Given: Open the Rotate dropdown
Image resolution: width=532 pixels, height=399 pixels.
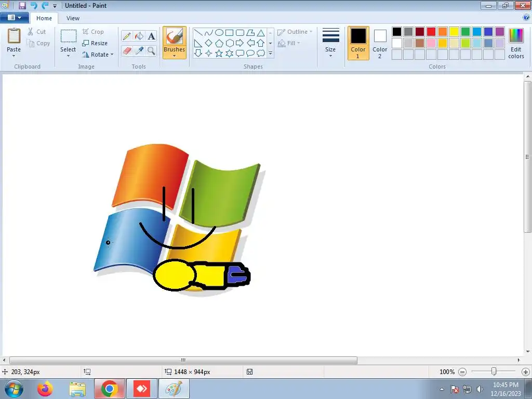Looking at the screenshot, I should pyautogui.click(x=98, y=55).
